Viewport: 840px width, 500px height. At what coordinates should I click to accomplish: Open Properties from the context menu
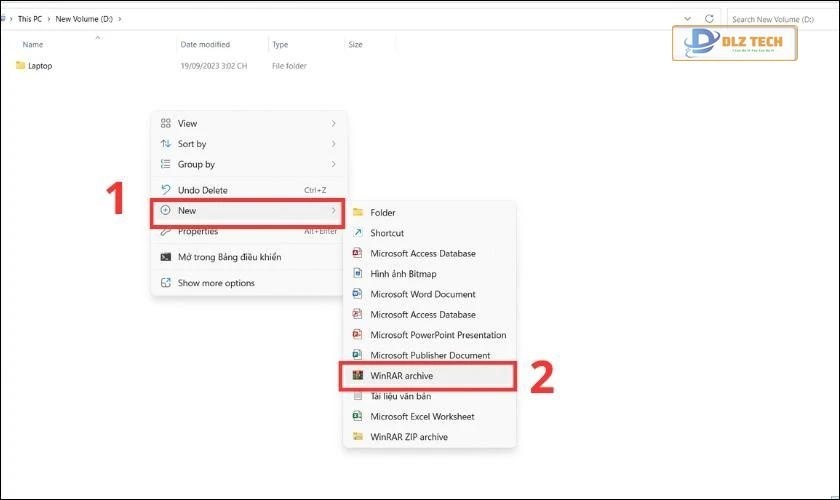pyautogui.click(x=197, y=232)
